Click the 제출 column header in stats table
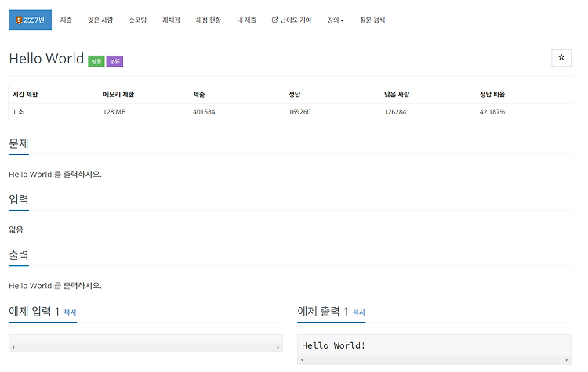588x372 pixels. [199, 95]
